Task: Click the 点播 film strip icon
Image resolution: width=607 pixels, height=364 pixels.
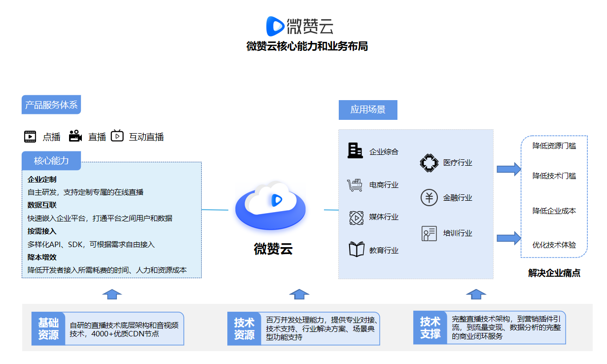Action: coord(30,137)
